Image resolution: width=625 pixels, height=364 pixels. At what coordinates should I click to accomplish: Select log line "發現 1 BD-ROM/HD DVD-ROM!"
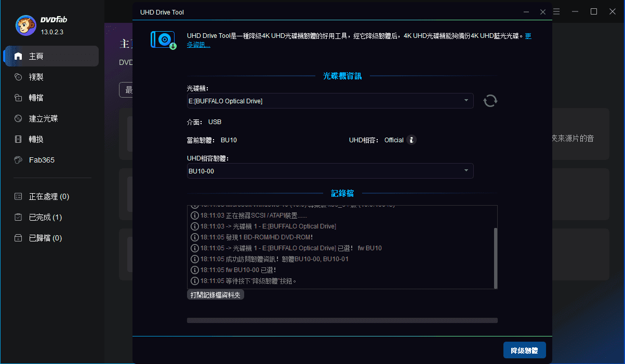252,237
